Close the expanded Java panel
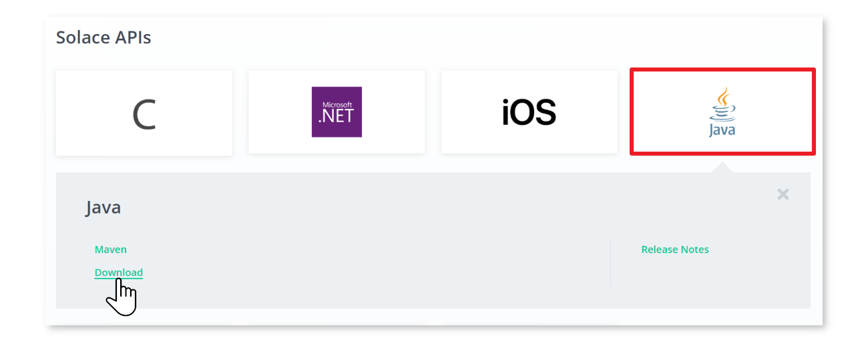 [783, 194]
